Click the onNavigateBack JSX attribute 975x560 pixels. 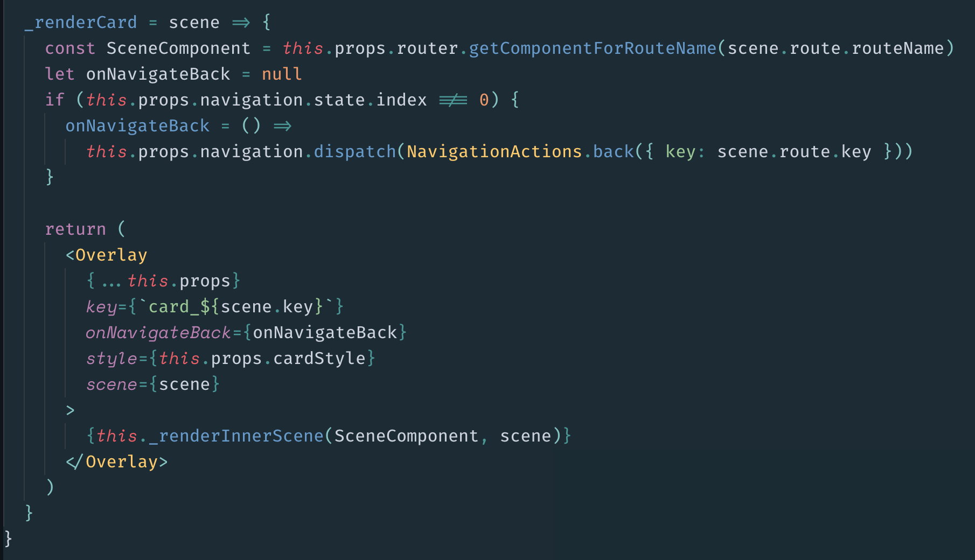(158, 333)
